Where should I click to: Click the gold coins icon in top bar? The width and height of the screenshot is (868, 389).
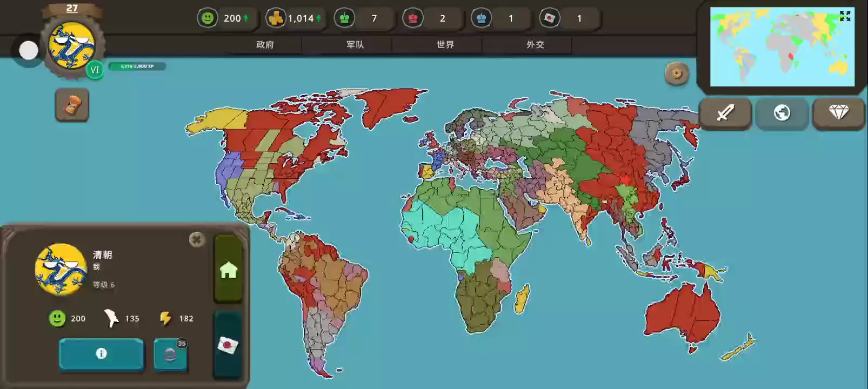pos(276,18)
